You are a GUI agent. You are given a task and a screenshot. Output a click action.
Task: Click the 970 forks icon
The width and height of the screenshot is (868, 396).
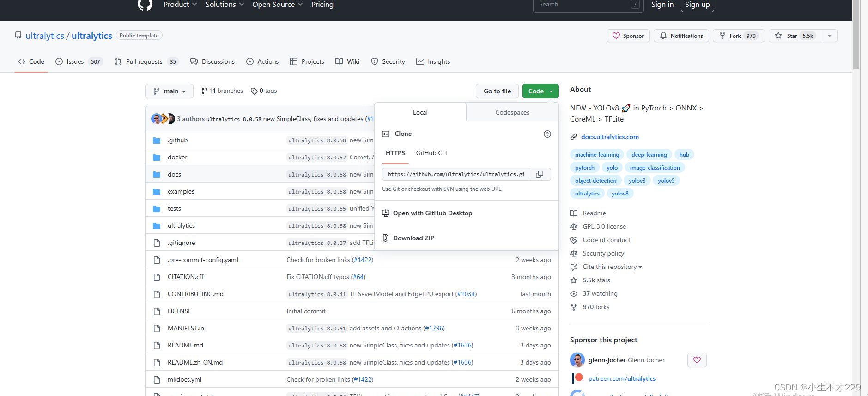(574, 307)
